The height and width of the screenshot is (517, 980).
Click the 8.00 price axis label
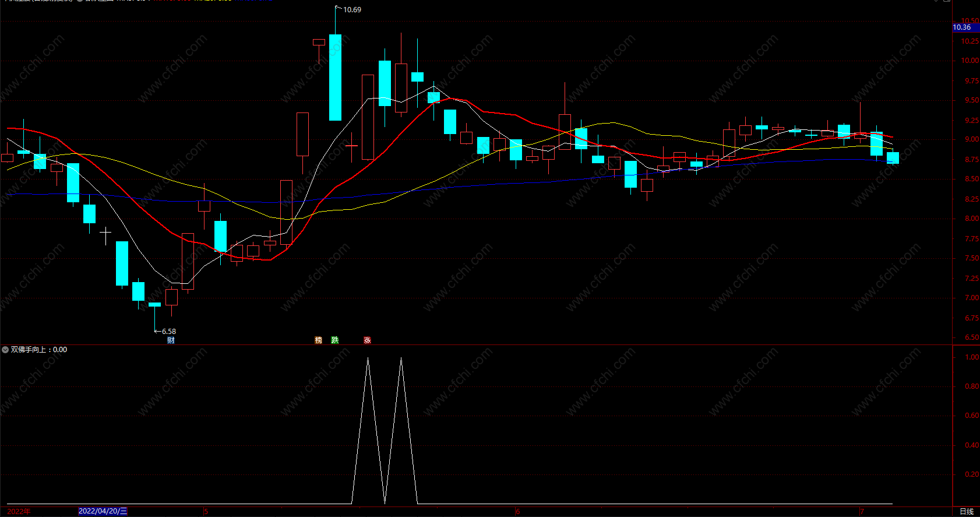coord(972,219)
